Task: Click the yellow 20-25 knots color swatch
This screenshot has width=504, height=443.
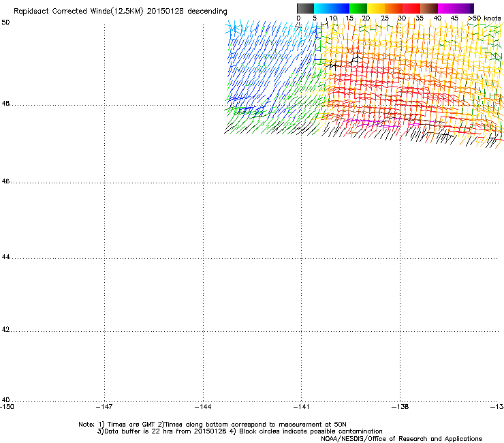Action: coord(376,8)
